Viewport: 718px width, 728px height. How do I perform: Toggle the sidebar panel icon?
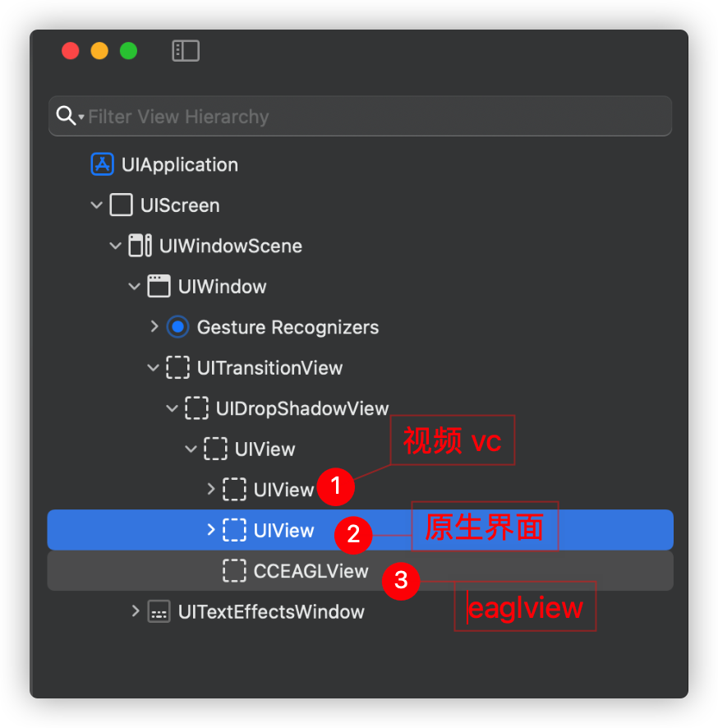[186, 51]
